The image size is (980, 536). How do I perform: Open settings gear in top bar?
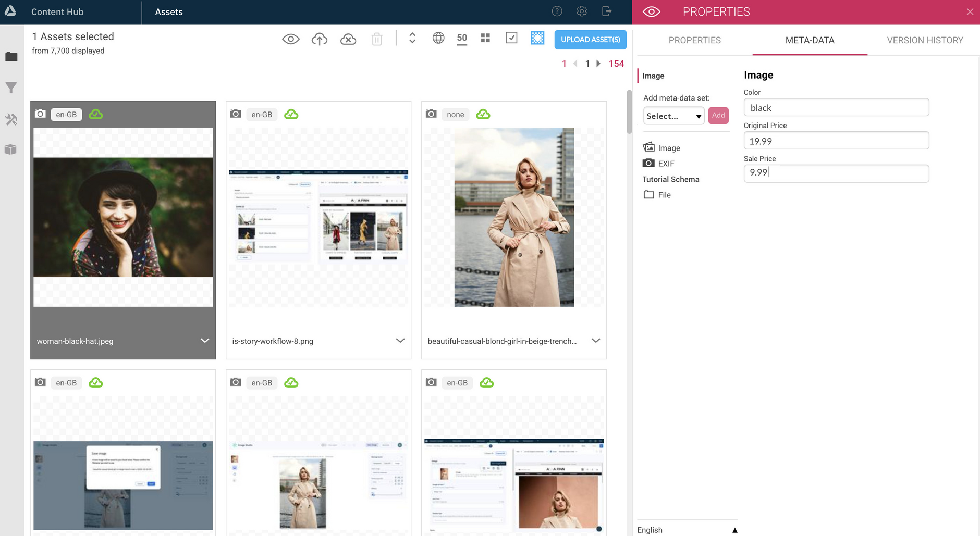582,11
